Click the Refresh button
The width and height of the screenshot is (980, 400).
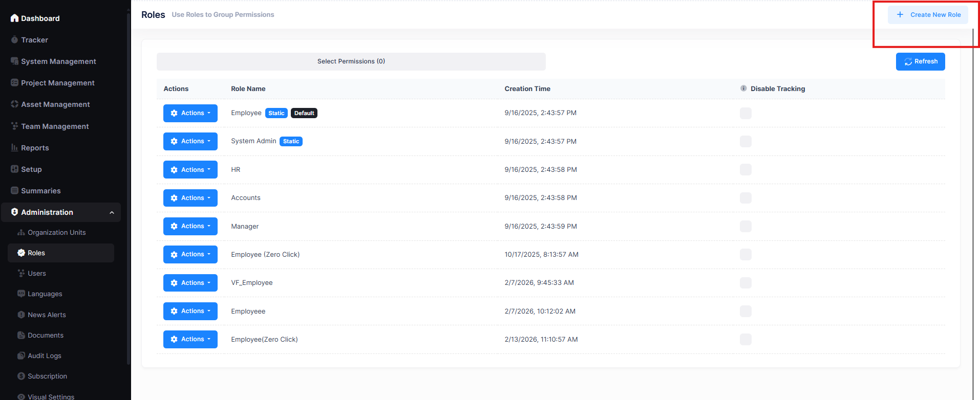pos(920,61)
